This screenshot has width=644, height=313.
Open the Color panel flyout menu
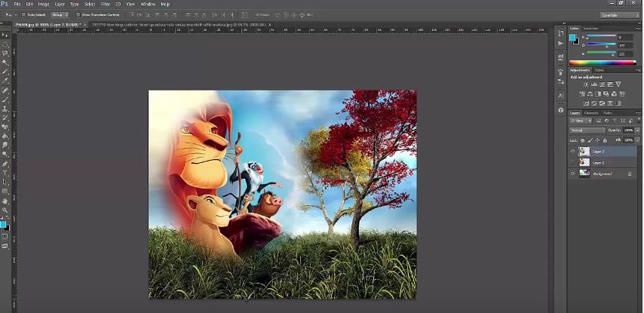[638, 29]
